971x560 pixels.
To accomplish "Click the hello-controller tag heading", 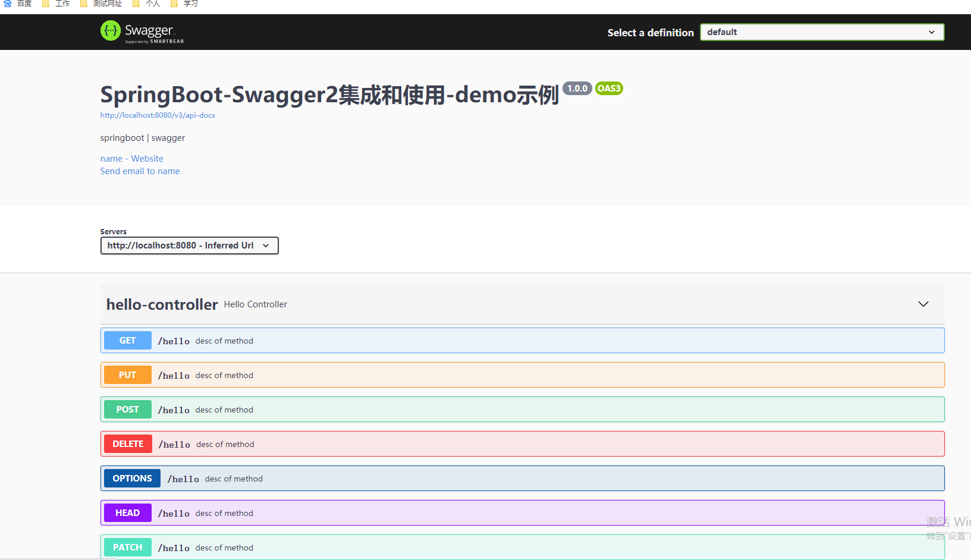I will click(x=162, y=304).
